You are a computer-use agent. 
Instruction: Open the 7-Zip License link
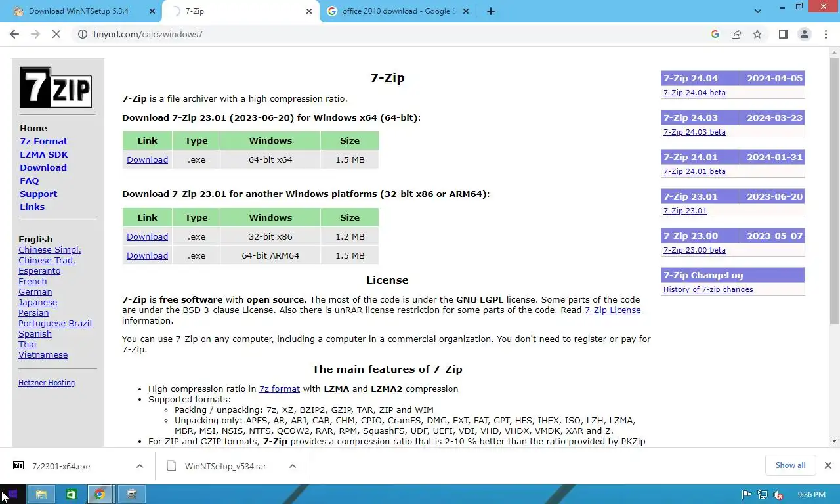612,310
